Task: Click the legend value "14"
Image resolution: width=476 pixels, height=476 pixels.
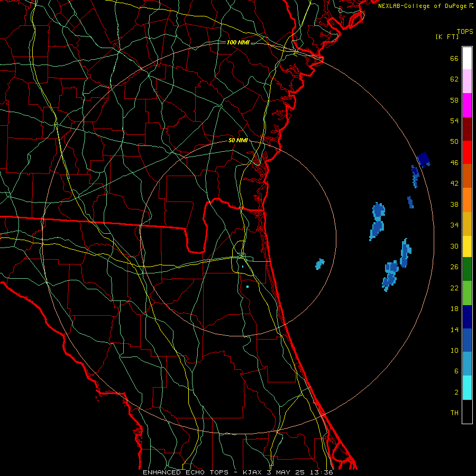Action: tap(454, 329)
